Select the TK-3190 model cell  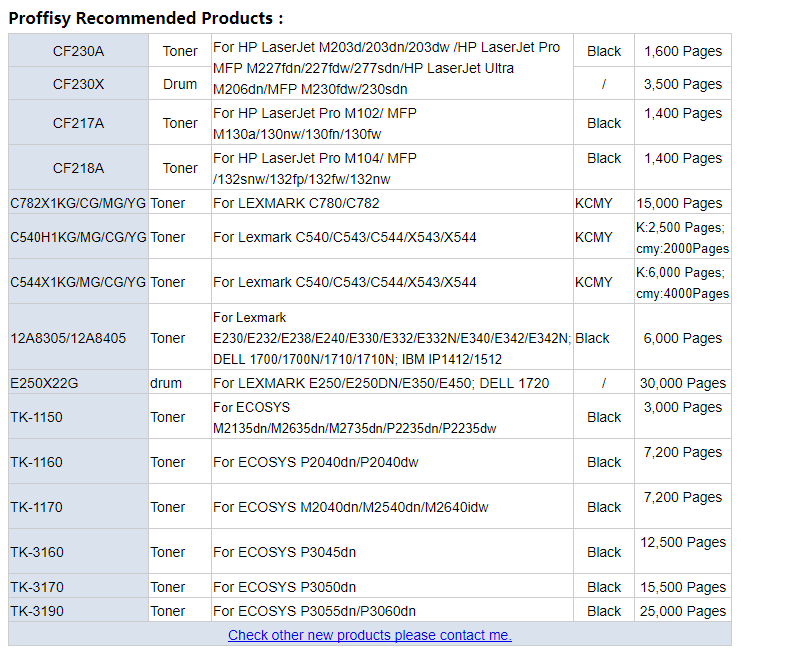coord(78,610)
